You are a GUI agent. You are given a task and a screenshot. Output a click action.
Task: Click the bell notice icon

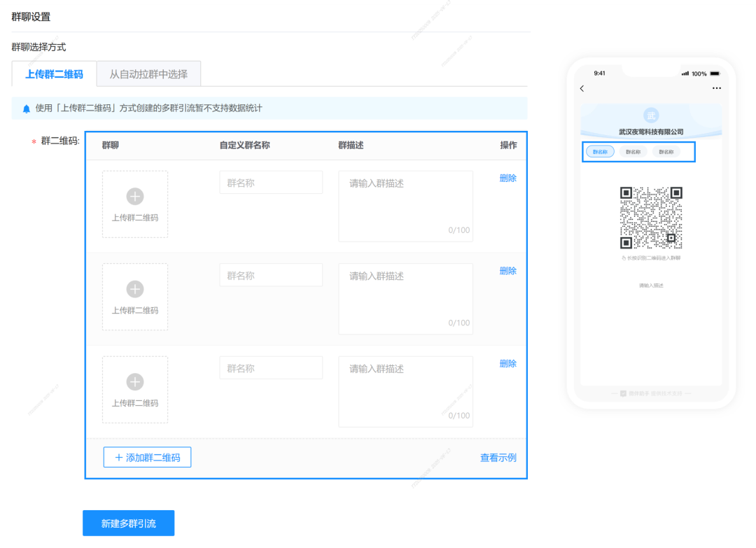tap(27, 108)
